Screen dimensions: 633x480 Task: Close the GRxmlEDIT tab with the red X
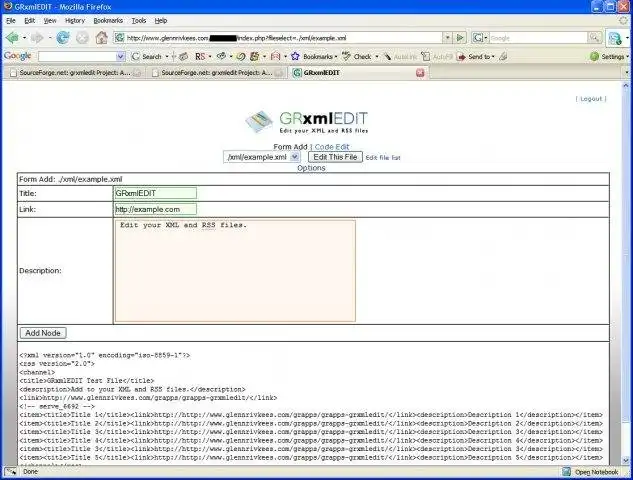[x=420, y=73]
